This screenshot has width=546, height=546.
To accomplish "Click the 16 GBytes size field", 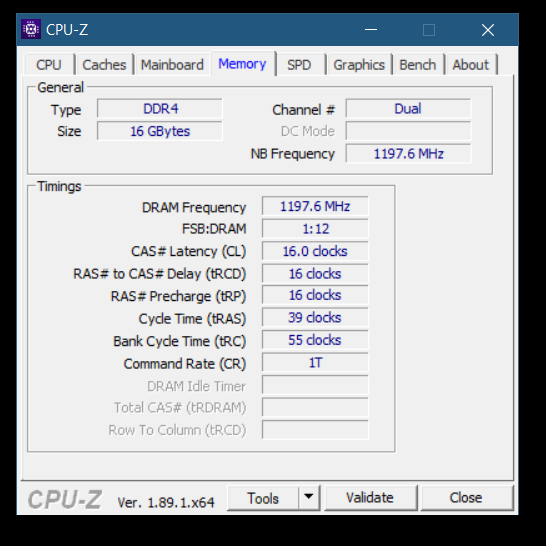I will 160,131.
